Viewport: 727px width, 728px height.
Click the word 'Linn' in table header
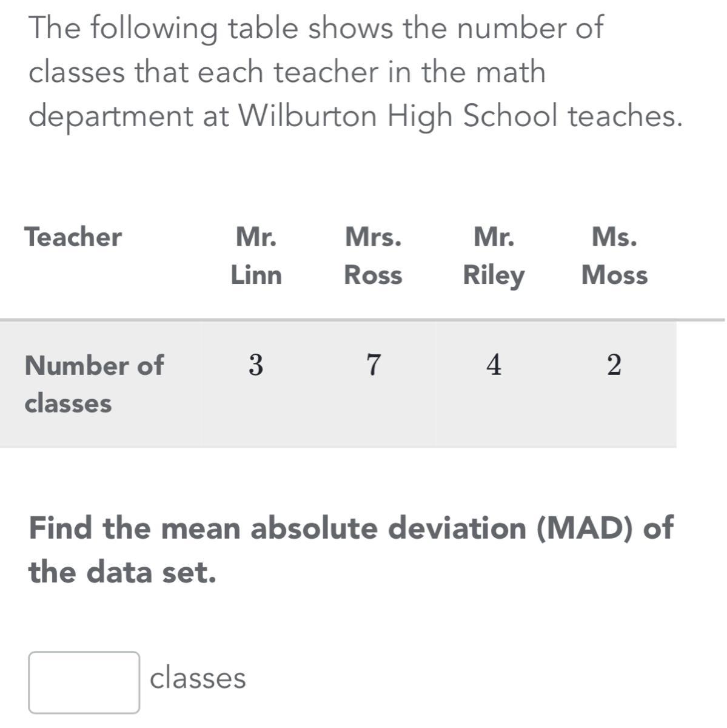click(256, 275)
